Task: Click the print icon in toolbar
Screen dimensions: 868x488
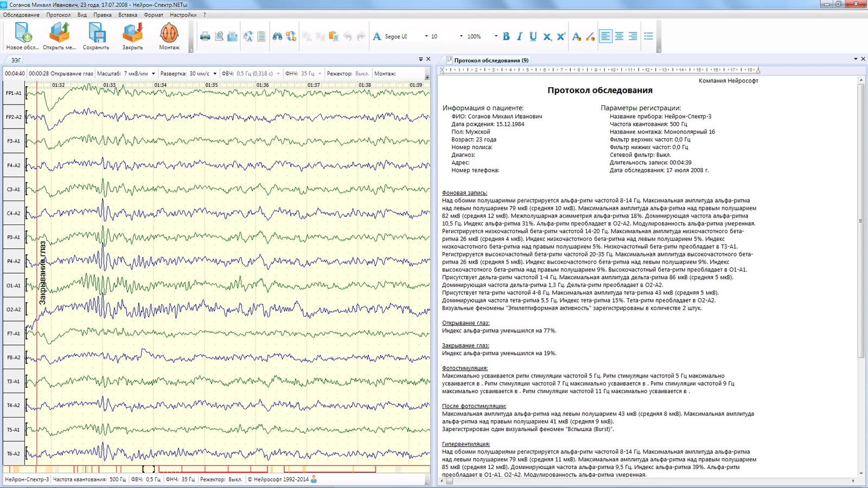Action: tap(205, 36)
